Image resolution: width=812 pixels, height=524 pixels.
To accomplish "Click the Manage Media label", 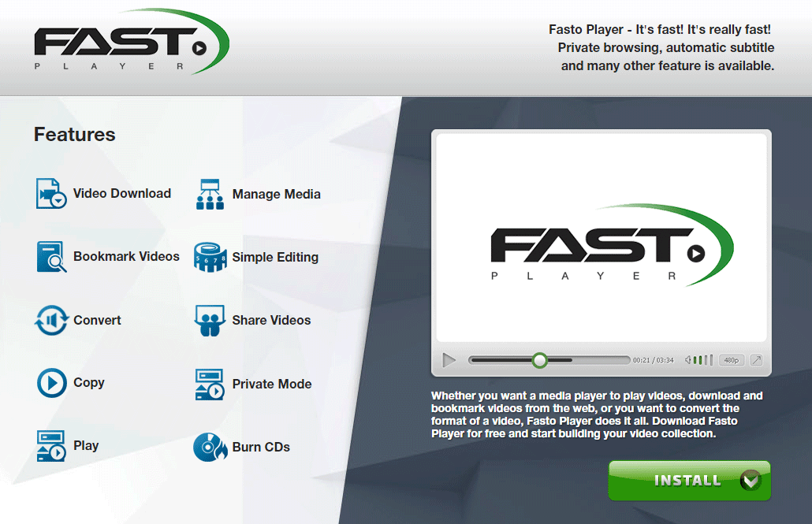I will coord(277,194).
